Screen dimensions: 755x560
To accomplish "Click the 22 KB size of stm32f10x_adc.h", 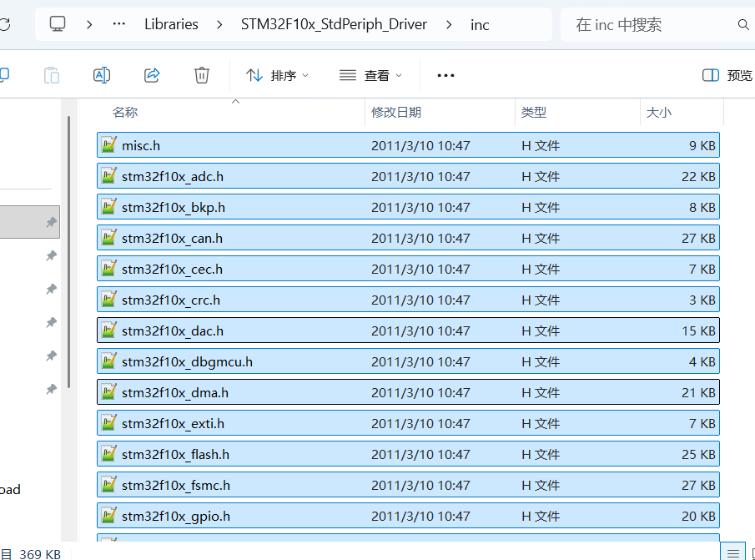I will click(x=698, y=177).
